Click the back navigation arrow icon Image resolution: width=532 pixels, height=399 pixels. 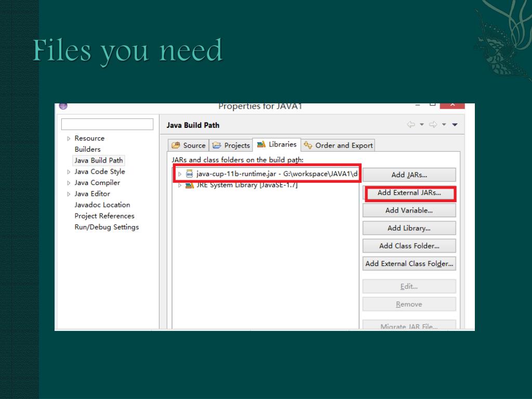[x=411, y=125]
